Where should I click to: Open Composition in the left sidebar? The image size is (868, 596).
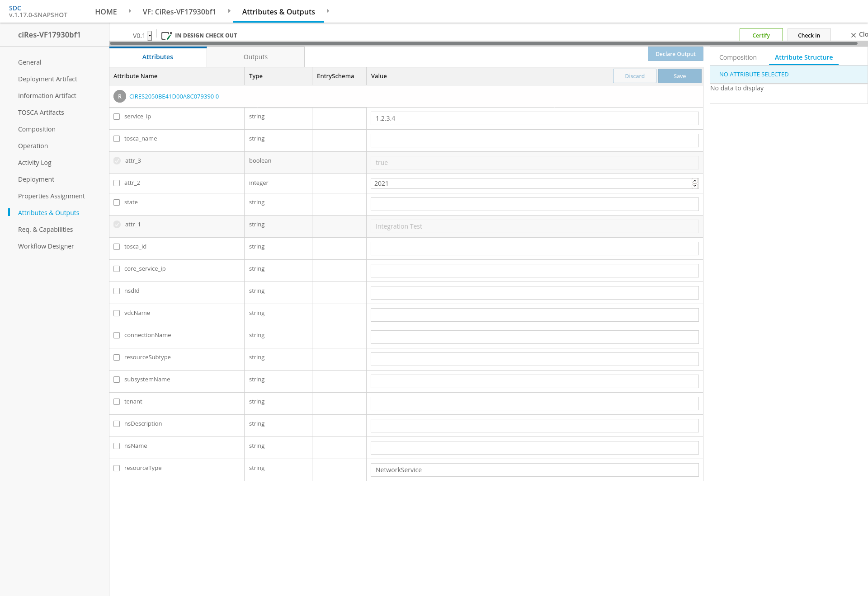pos(37,129)
